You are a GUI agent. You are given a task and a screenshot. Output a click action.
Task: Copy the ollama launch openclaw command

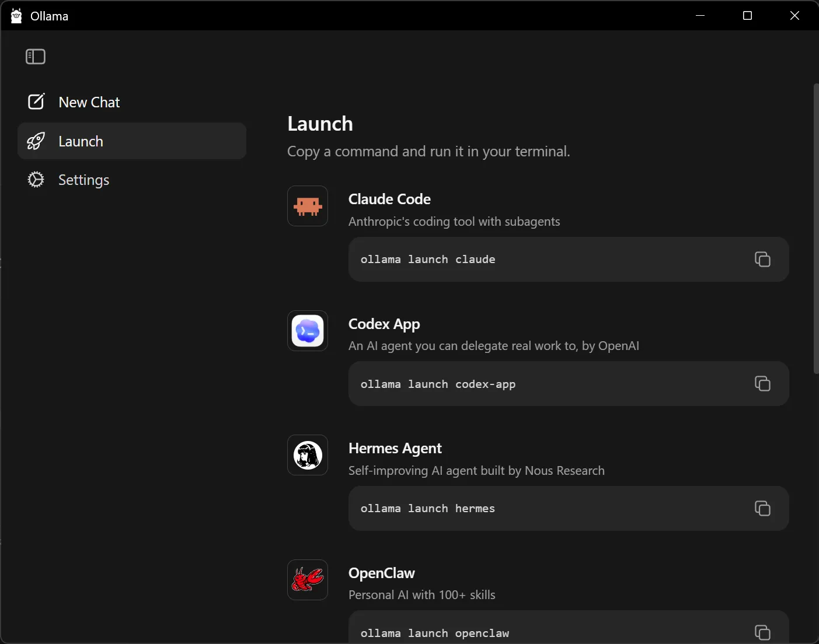[x=762, y=632]
